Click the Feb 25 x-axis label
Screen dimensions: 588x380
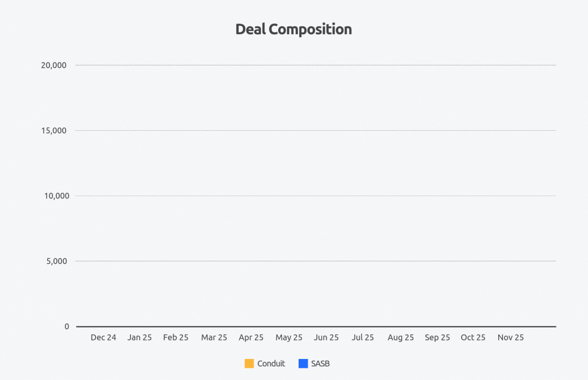[176, 337]
